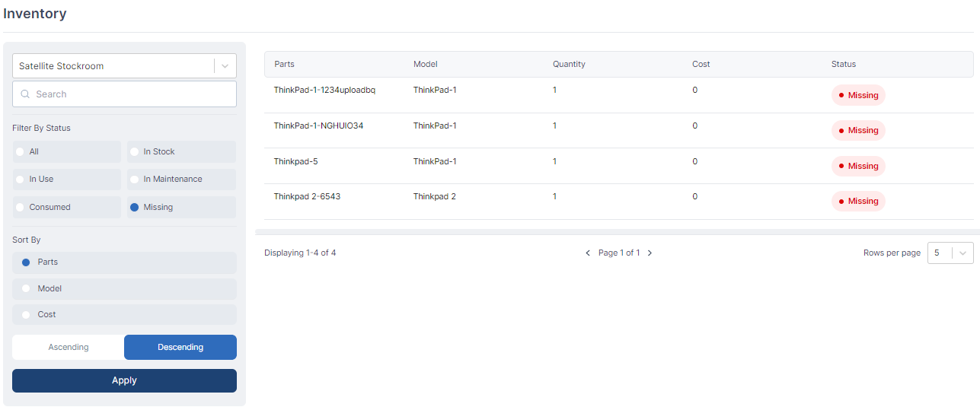Go to previous page arrow
This screenshot has width=980, height=407.
588,253
